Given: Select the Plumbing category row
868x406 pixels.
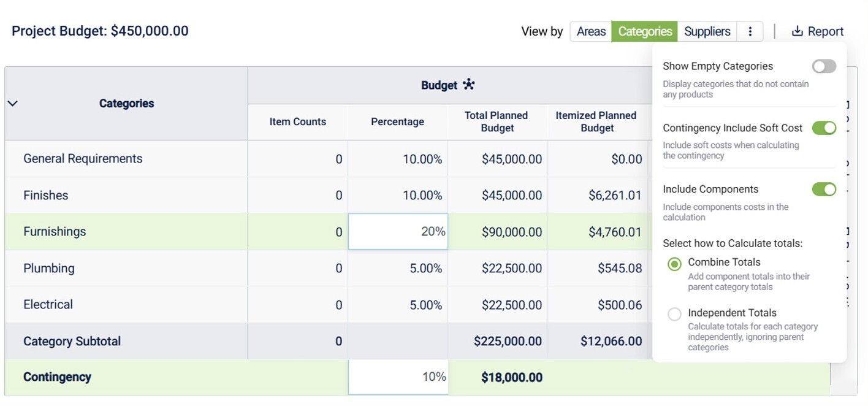Looking at the screenshot, I should [x=49, y=269].
